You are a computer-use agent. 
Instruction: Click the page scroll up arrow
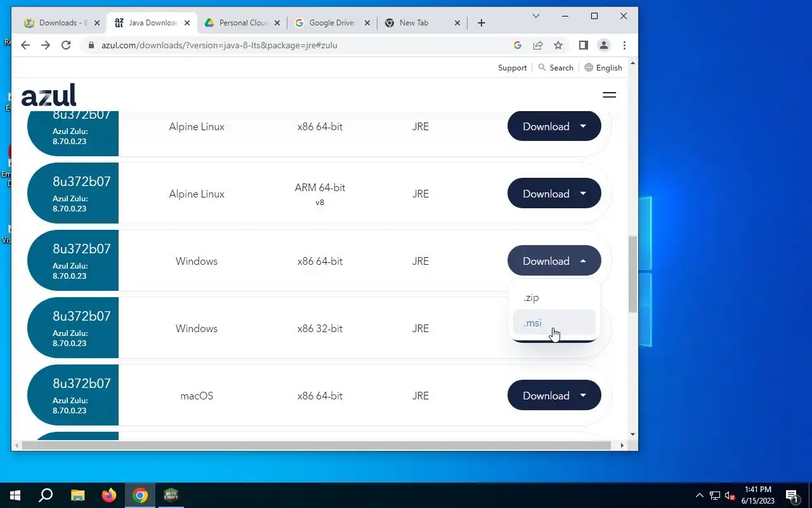tap(632, 63)
